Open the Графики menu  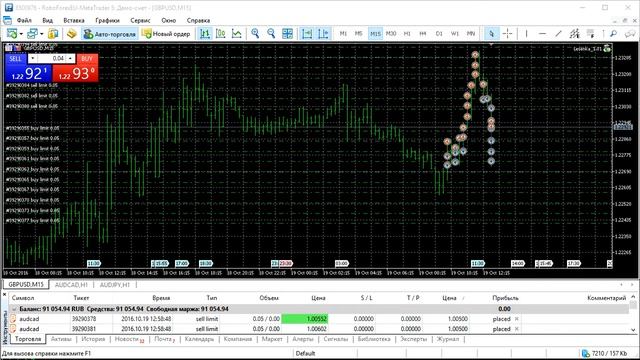(107, 20)
